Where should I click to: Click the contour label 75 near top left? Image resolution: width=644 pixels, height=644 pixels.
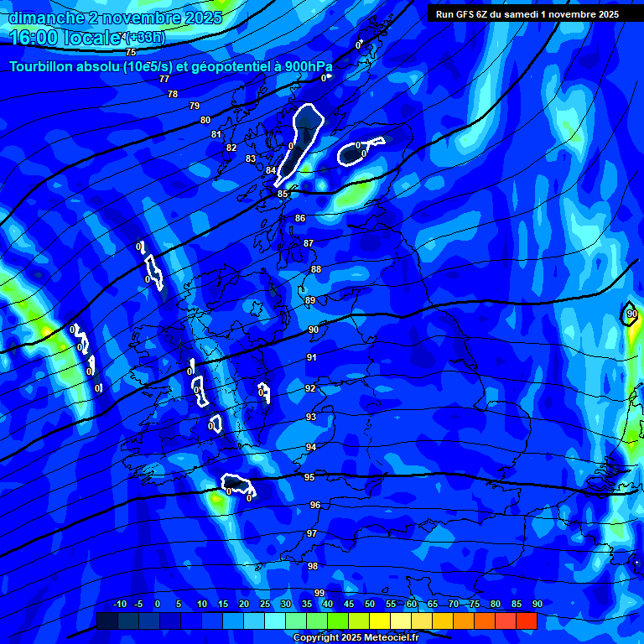click(x=131, y=52)
